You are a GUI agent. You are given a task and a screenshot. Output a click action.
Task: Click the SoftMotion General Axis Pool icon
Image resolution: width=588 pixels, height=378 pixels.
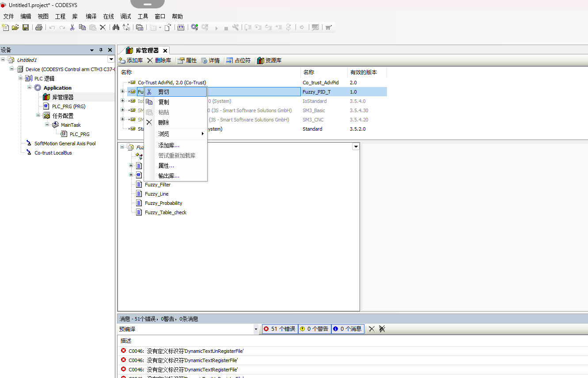click(x=29, y=144)
